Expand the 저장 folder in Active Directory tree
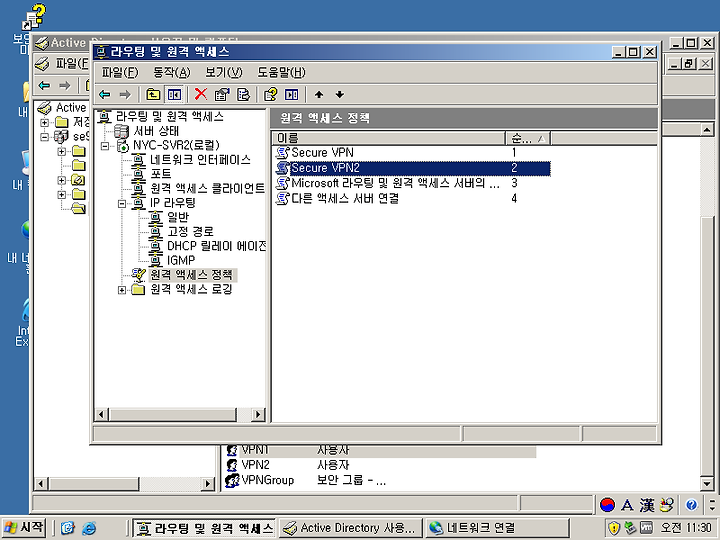This screenshot has width=720, height=540. pos(45,122)
